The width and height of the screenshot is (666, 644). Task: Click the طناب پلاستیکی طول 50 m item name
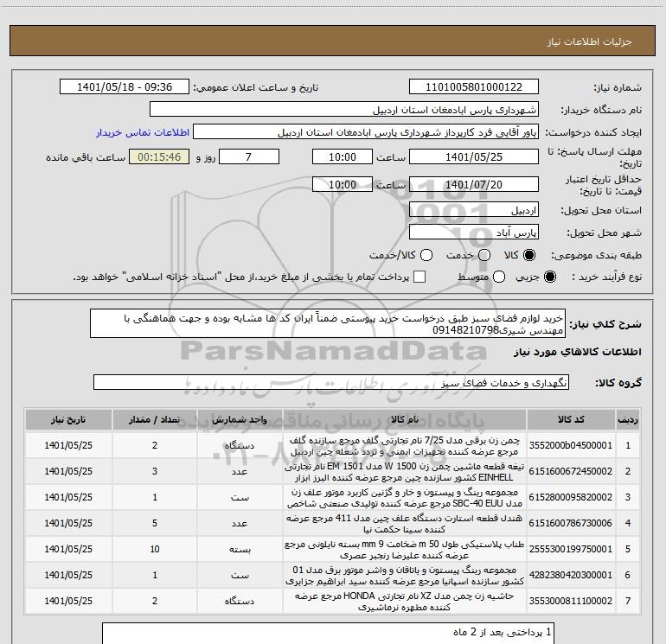405,549
